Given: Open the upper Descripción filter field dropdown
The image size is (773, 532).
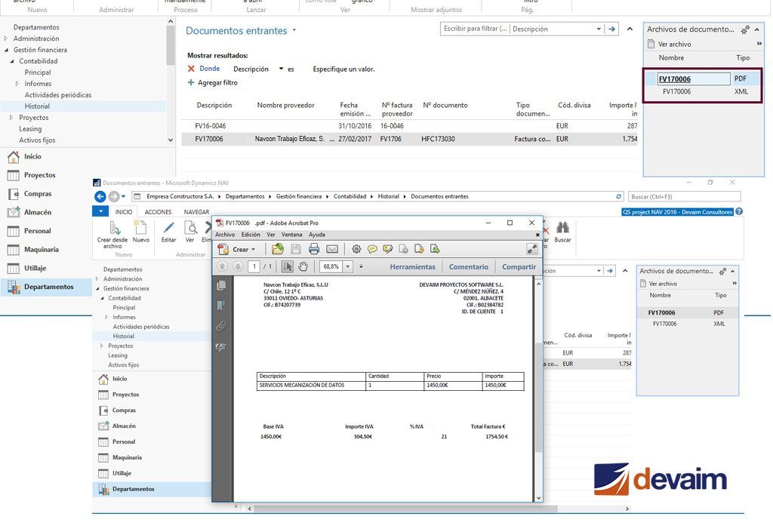Looking at the screenshot, I should [x=599, y=29].
